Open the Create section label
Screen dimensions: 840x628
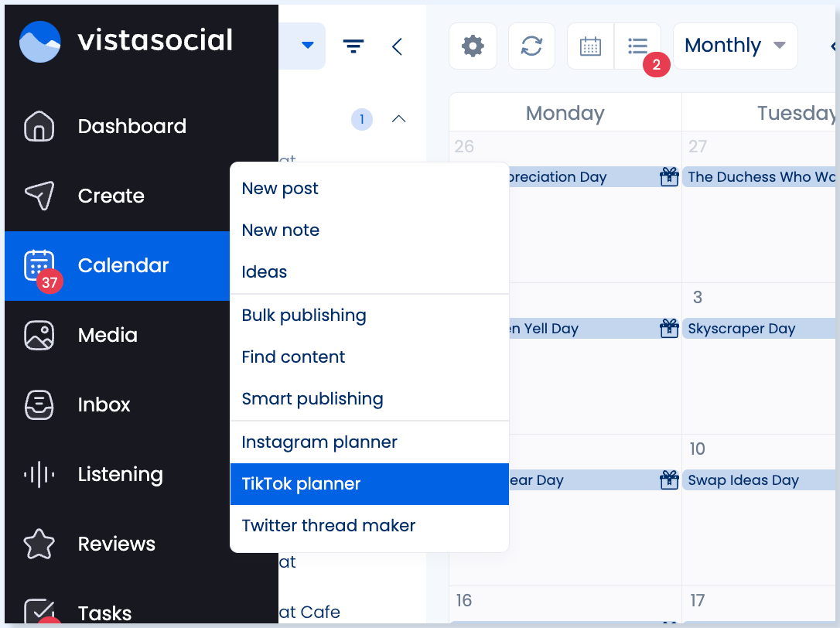tap(111, 196)
